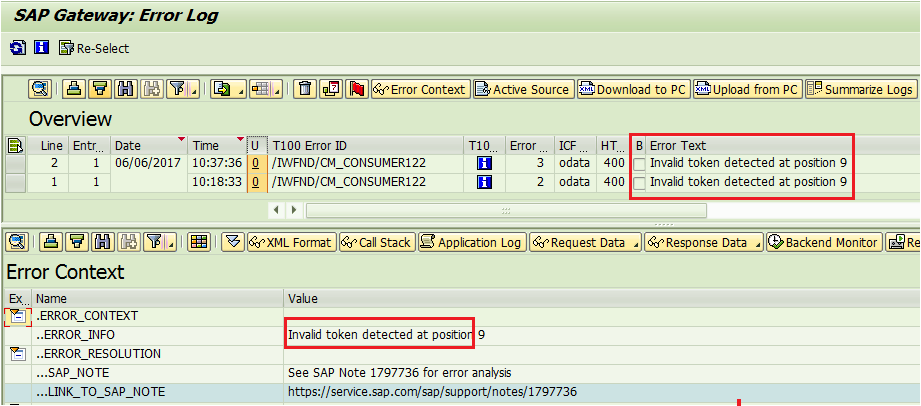921x406 pixels.
Task: Click the right arrow of the Overview scrollbar
Action: tap(294, 210)
